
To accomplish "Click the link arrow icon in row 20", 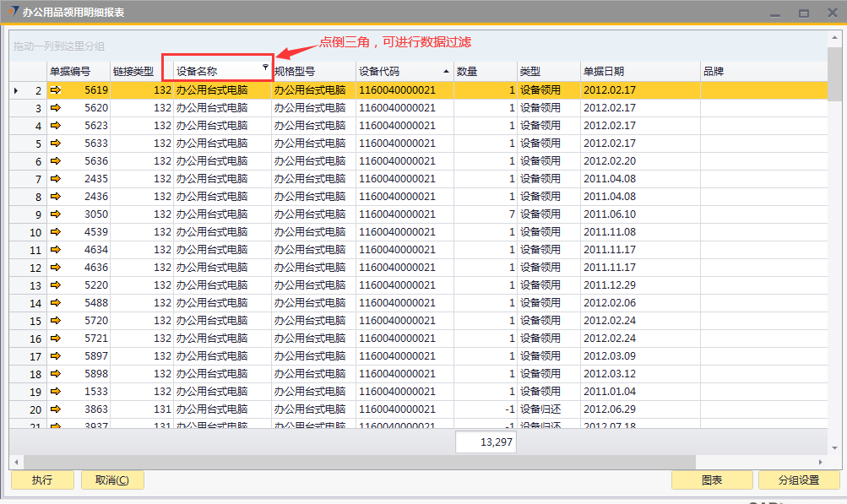I will [x=57, y=409].
